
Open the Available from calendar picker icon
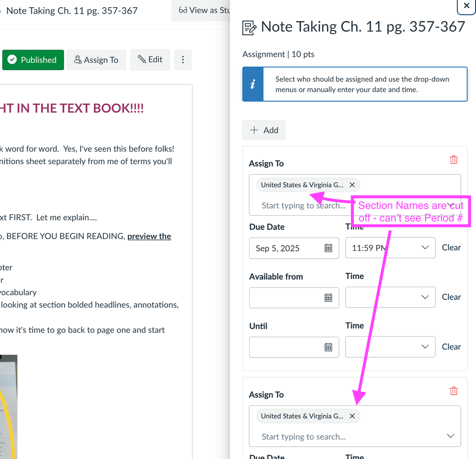coord(328,298)
